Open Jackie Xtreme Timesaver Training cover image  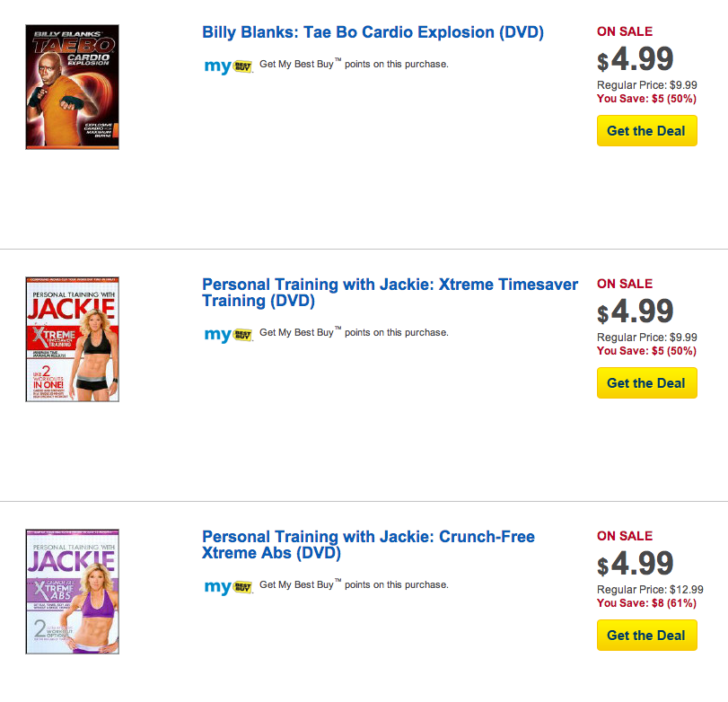click(x=73, y=339)
